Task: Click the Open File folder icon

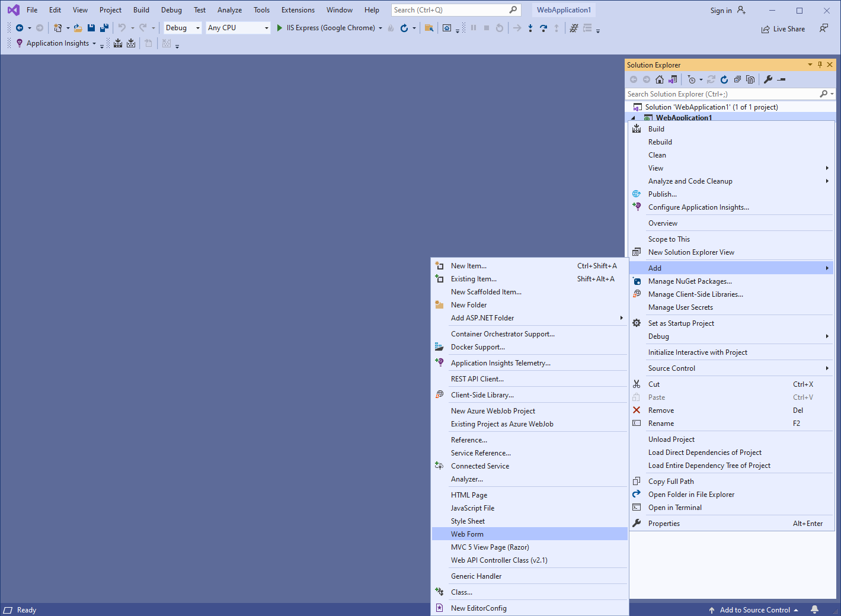Action: (78, 28)
